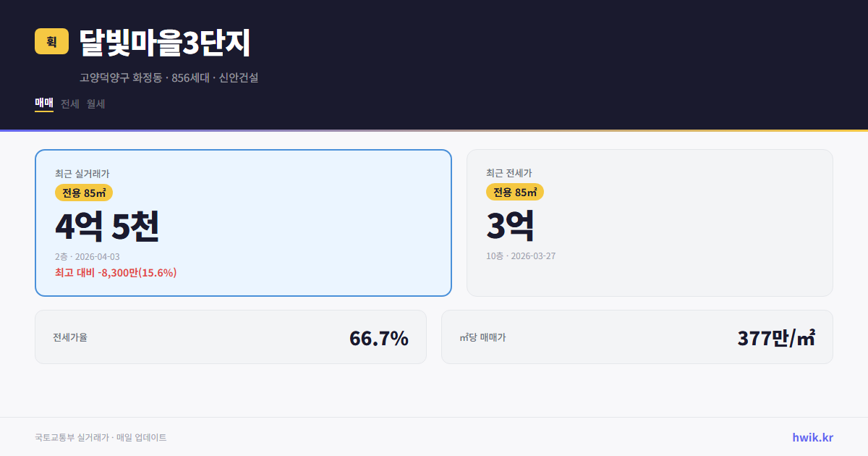The width and height of the screenshot is (868, 456).
Task: Select the active 매매 tab
Action: (x=43, y=103)
